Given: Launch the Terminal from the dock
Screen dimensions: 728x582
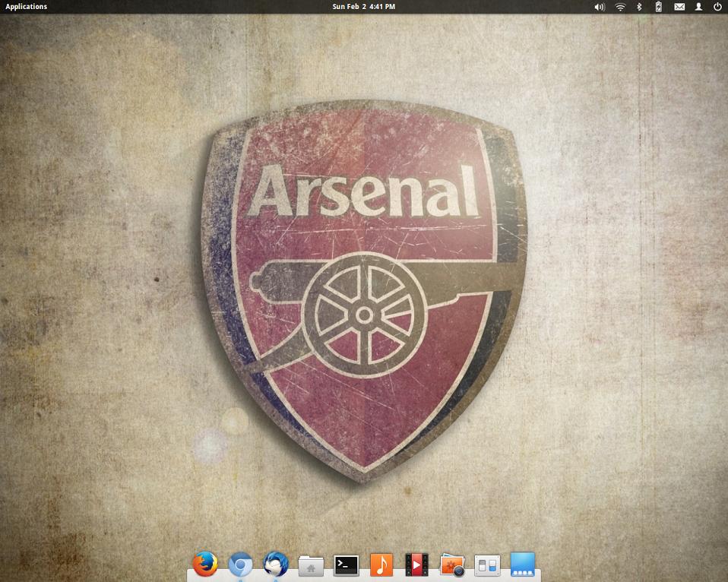Looking at the screenshot, I should point(347,565).
